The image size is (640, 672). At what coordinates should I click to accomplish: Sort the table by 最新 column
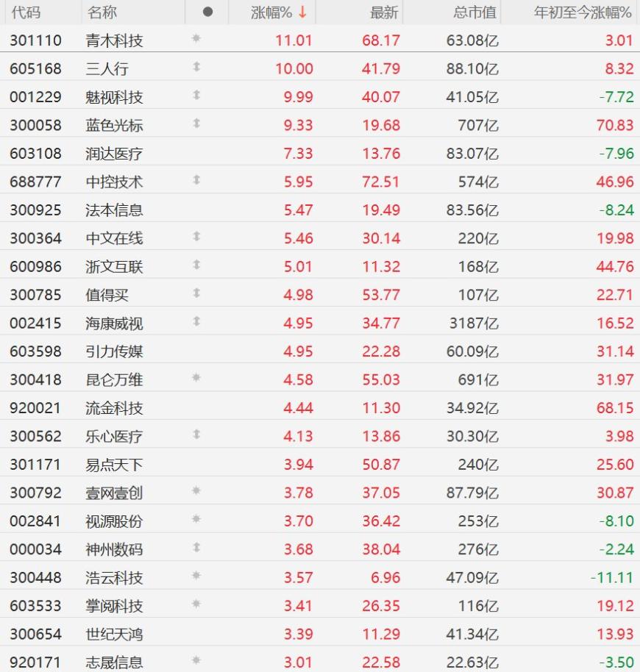(383, 12)
